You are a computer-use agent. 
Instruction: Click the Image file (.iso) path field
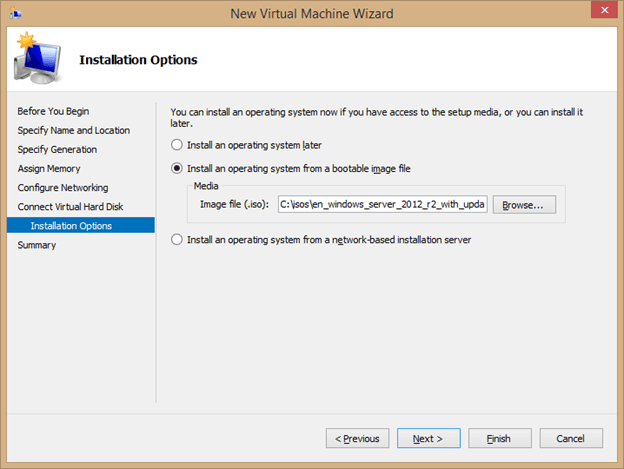pyautogui.click(x=382, y=204)
